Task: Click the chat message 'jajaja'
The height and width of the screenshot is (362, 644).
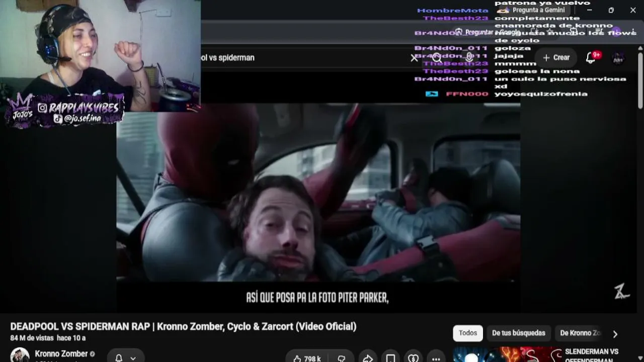Action: tap(509, 56)
